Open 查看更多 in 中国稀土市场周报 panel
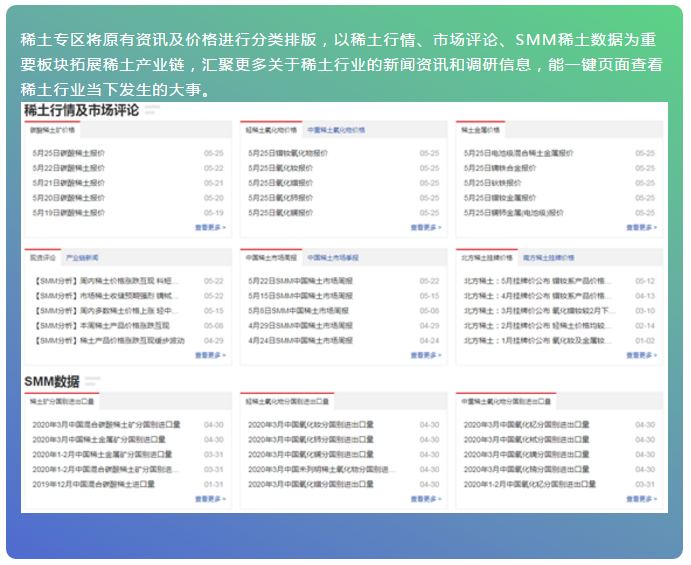The height and width of the screenshot is (565, 691). pos(426,355)
